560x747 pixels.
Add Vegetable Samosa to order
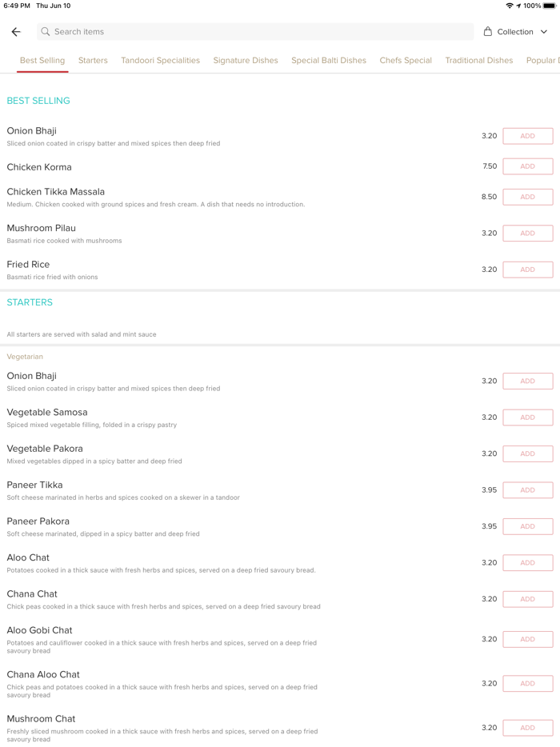pyautogui.click(x=527, y=417)
